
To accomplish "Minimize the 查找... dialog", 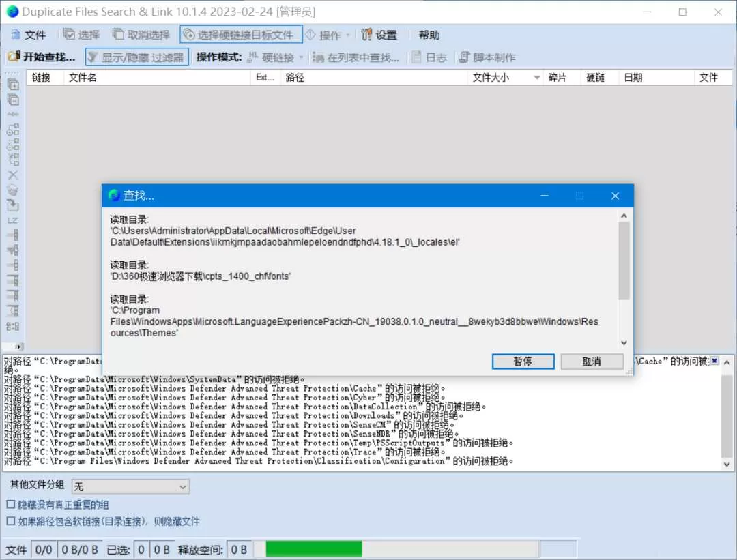I will point(545,196).
